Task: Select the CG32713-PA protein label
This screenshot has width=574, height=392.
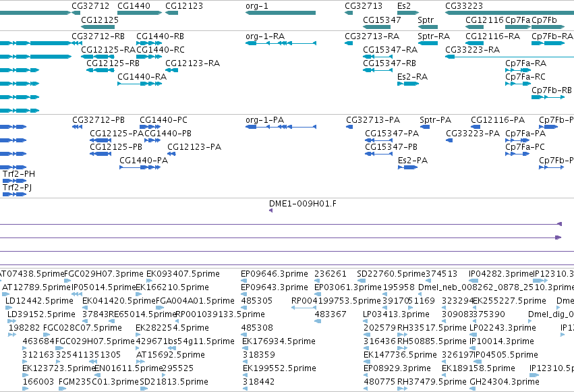Action: (373, 120)
